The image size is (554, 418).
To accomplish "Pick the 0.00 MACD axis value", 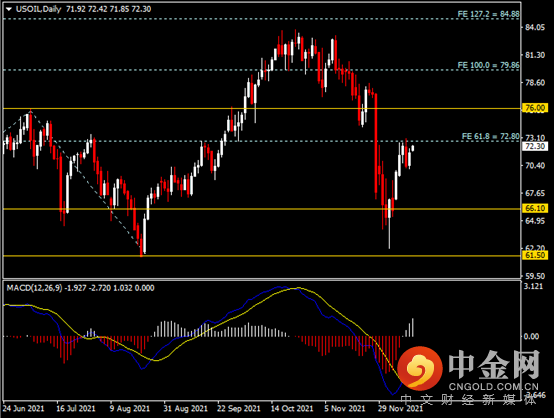I will point(531,336).
